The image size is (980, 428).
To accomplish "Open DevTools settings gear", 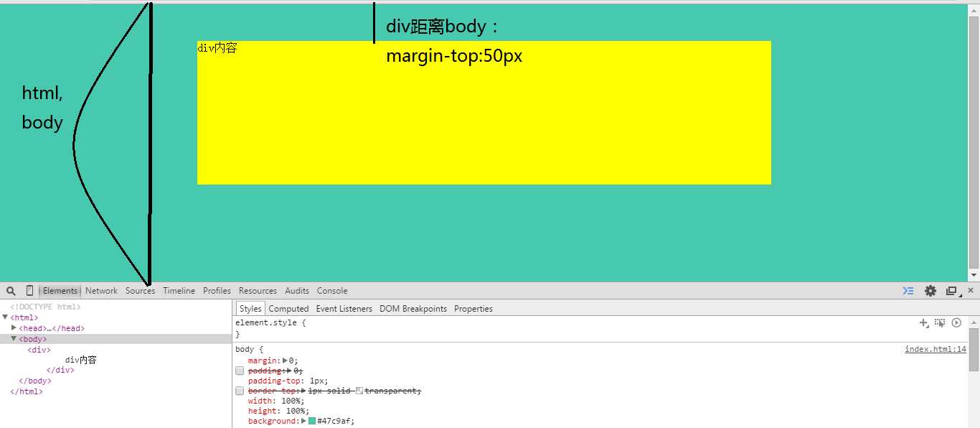I will click(930, 291).
